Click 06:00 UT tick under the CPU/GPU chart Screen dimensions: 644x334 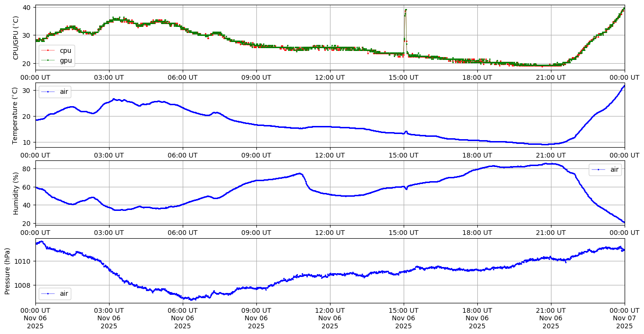point(183,77)
